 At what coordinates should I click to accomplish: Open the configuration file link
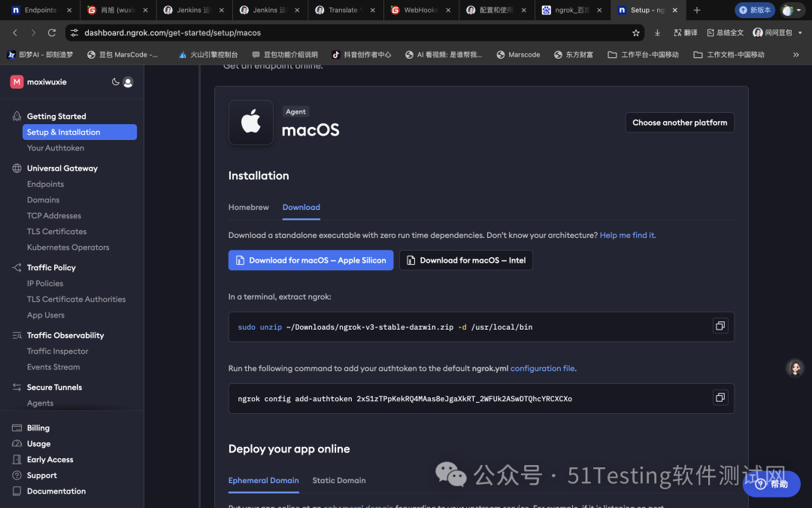coord(542,369)
